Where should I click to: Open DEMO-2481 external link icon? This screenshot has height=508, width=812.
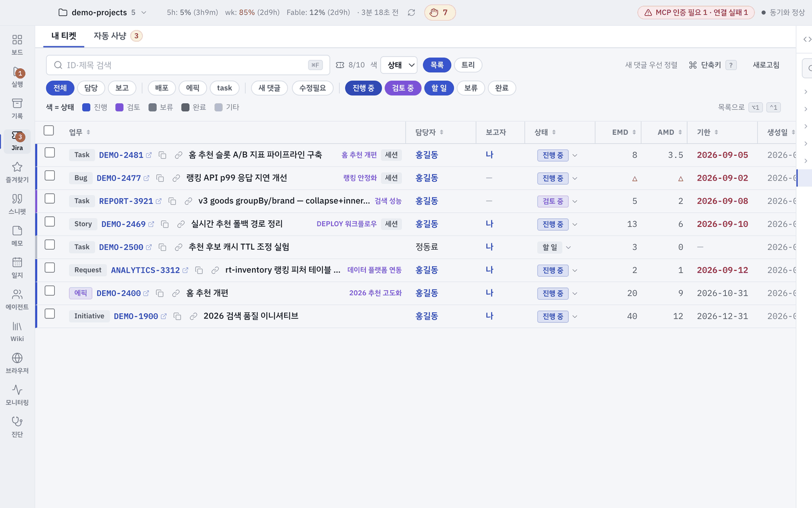(x=149, y=155)
